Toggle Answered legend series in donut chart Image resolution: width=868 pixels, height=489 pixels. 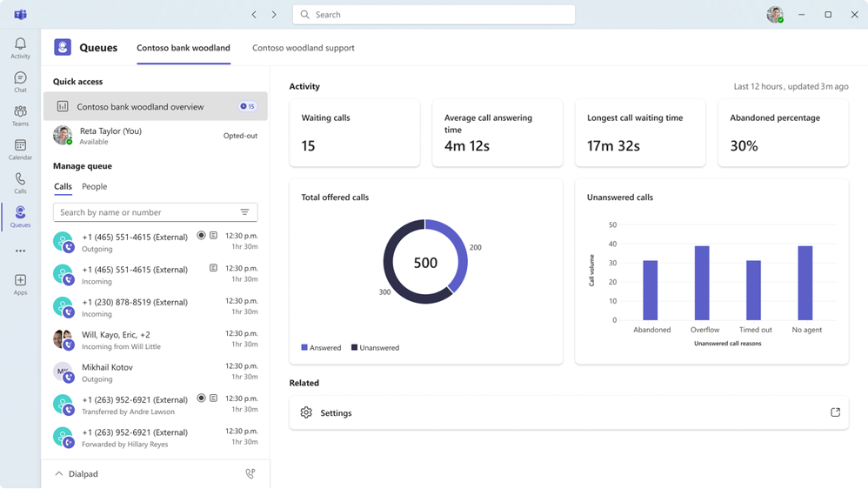321,348
